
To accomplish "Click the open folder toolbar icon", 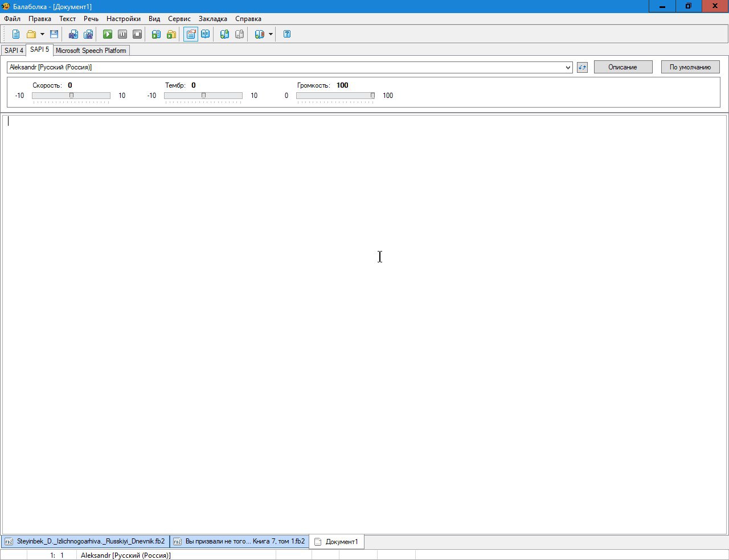I will coord(31,34).
